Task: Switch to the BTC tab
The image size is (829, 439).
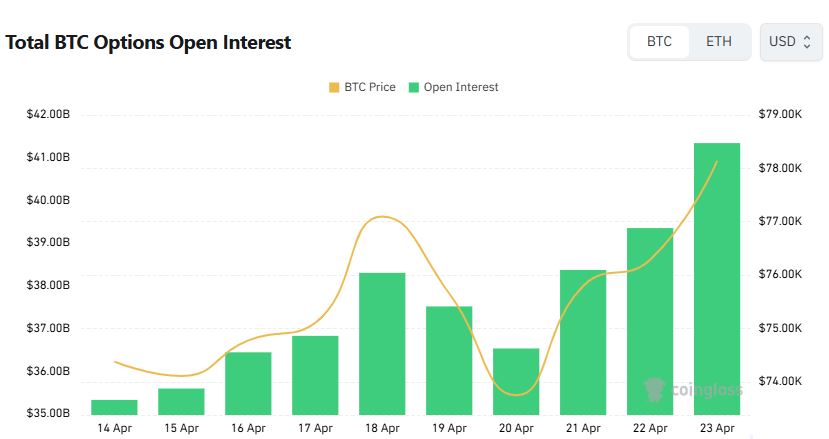Action: (659, 42)
